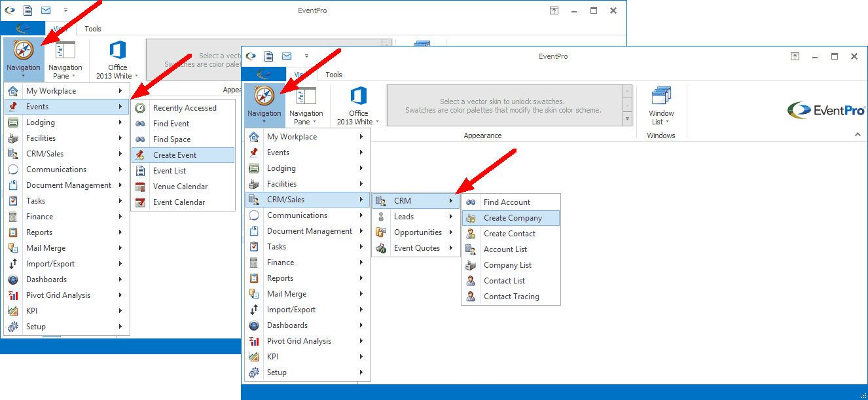Open Contact Tracing from CRM submenu
Viewport: 868px width, 400px height.
click(x=511, y=297)
